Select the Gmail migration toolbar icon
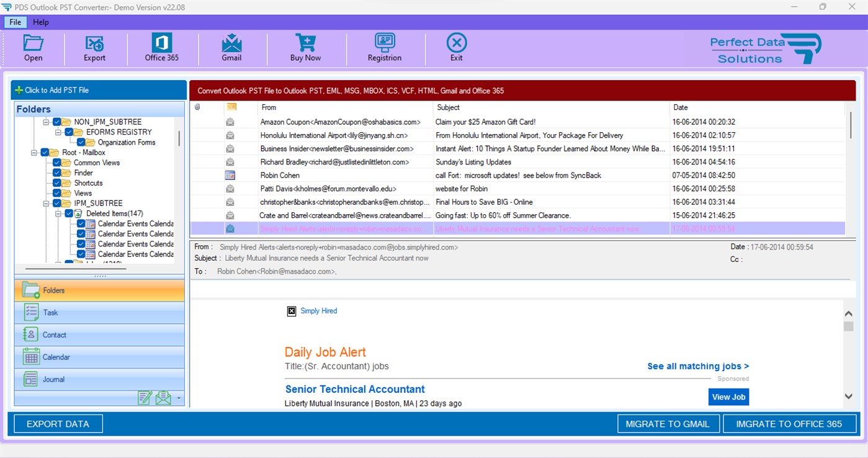This screenshot has height=458, width=868. click(x=231, y=48)
